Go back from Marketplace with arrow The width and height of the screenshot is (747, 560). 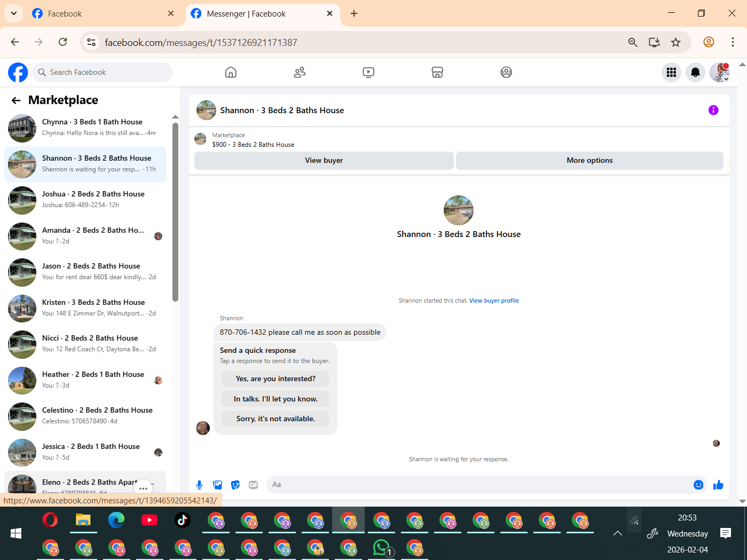tap(16, 100)
